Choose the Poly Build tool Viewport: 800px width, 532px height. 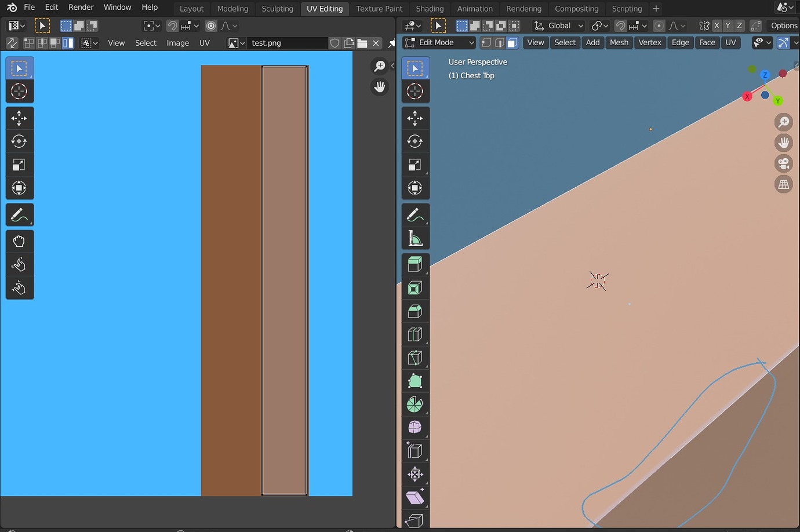(415, 381)
